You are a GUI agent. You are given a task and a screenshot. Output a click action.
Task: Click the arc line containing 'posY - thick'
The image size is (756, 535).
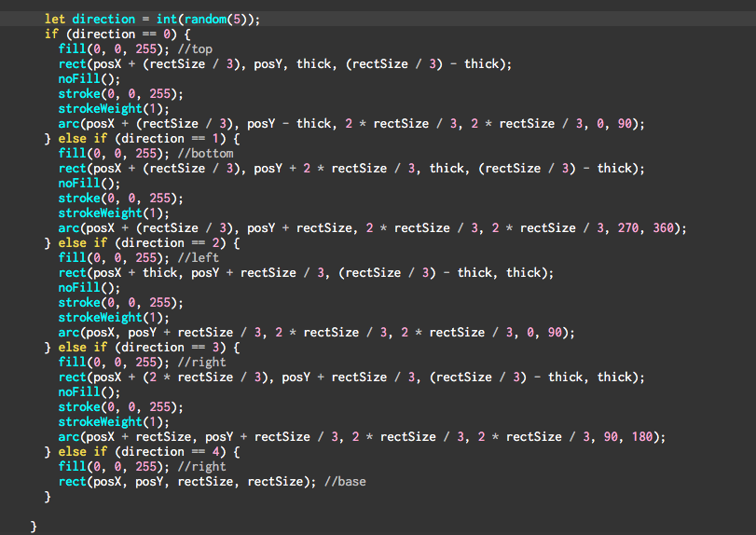[x=351, y=124]
